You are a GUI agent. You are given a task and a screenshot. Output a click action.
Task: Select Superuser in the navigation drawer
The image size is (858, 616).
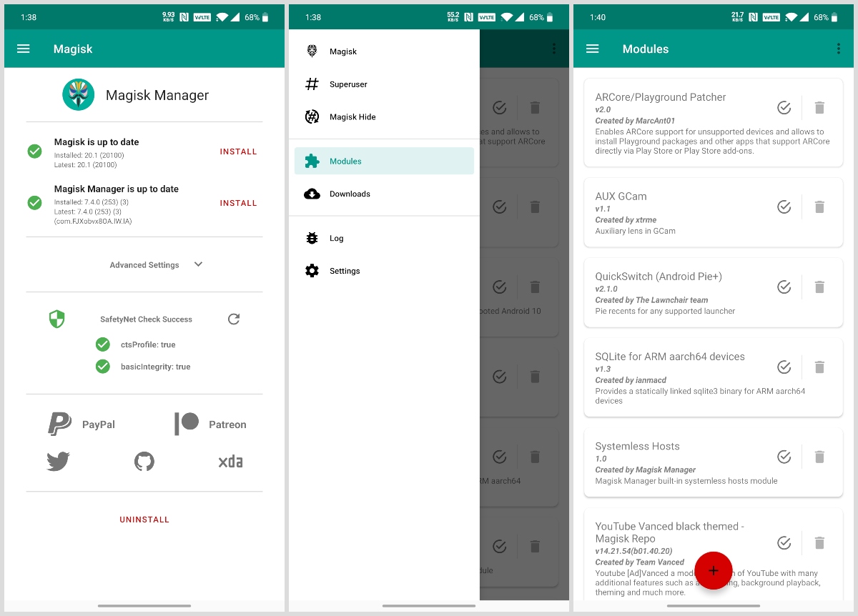[384, 84]
